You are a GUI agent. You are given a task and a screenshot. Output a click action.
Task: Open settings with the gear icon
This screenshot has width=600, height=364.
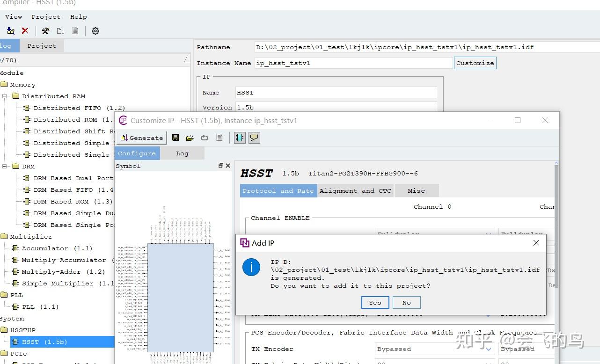tap(95, 31)
